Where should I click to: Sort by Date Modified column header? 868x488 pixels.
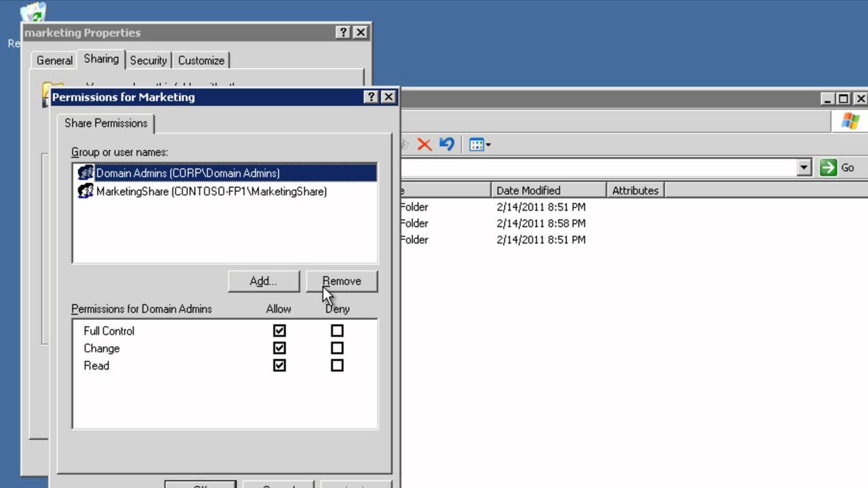click(549, 190)
